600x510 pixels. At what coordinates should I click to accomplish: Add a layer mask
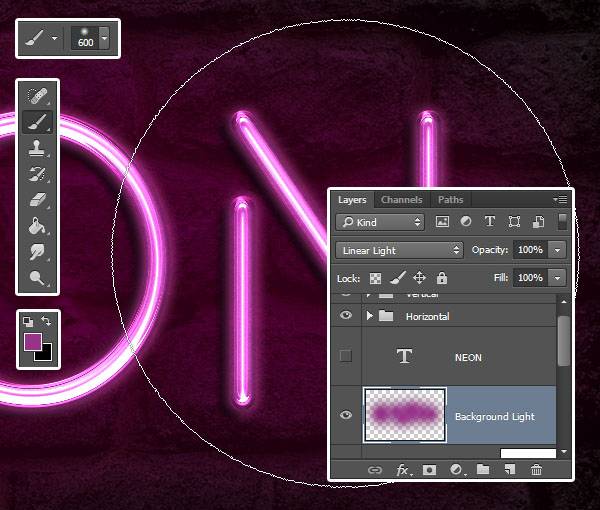coord(430,469)
